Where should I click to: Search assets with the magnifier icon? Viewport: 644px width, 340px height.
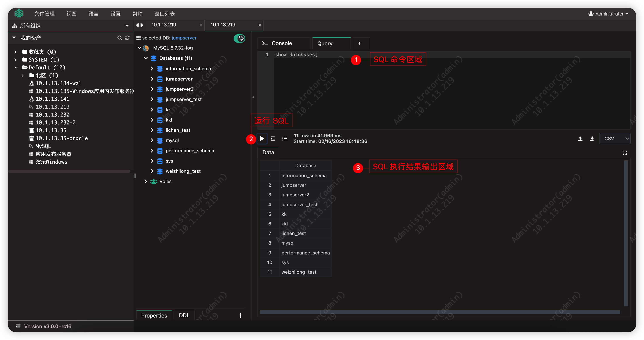coord(119,38)
